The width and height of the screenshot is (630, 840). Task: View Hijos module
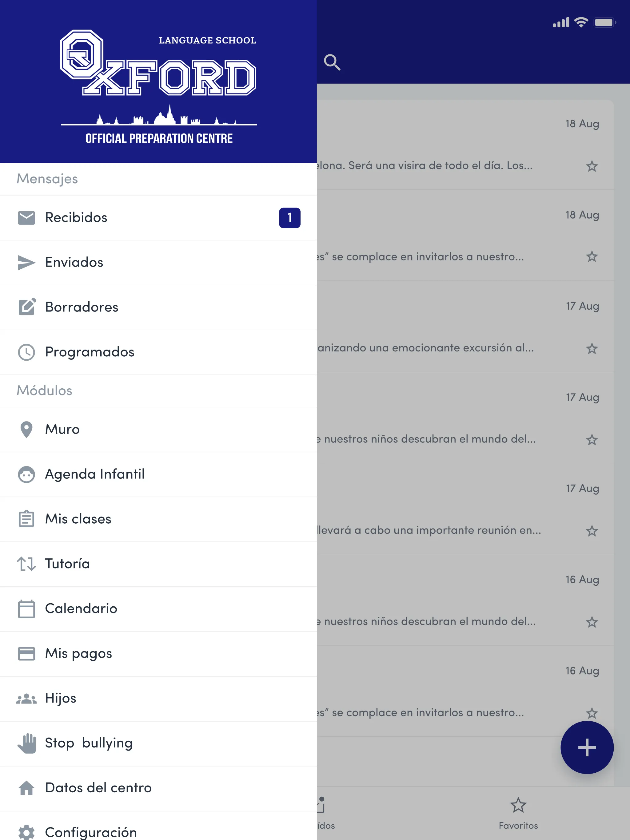[61, 697]
